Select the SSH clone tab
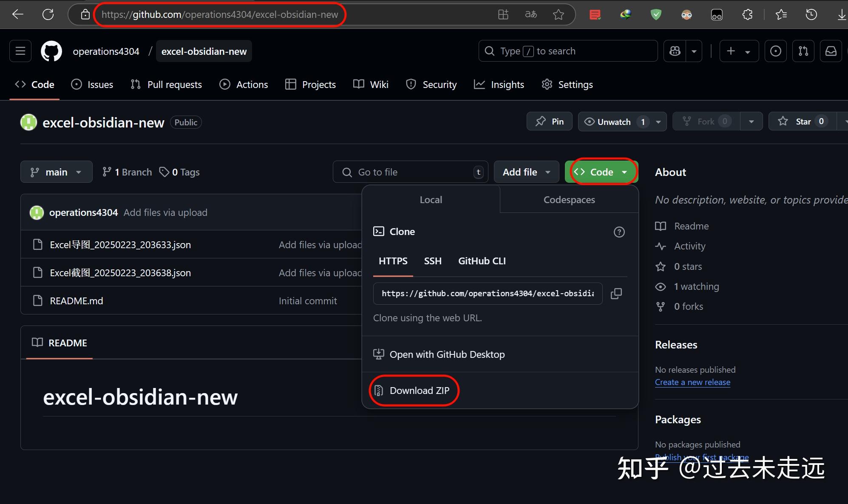Viewport: 848px width, 504px height. (433, 261)
